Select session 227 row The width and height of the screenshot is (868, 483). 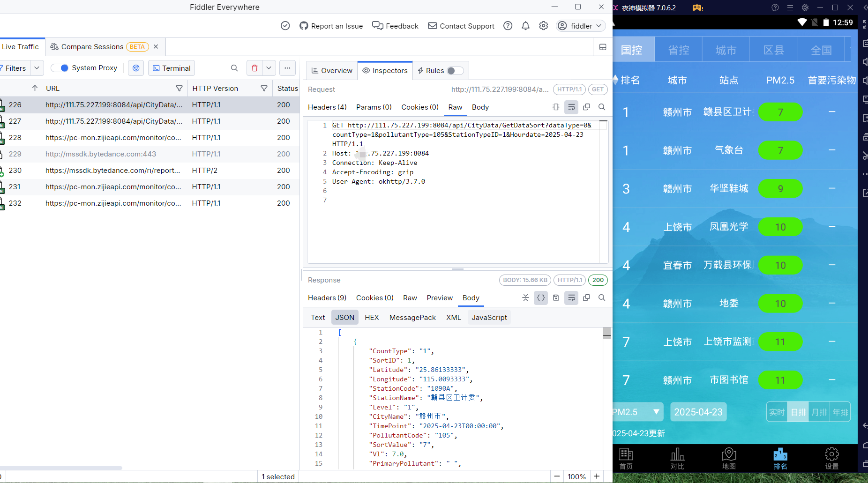150,121
